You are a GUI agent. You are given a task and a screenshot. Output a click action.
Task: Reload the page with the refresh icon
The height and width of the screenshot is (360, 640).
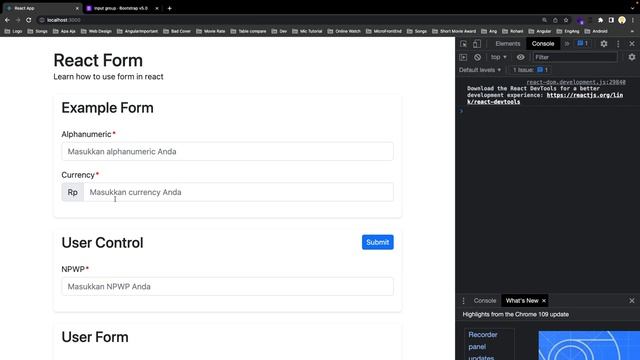[29, 20]
